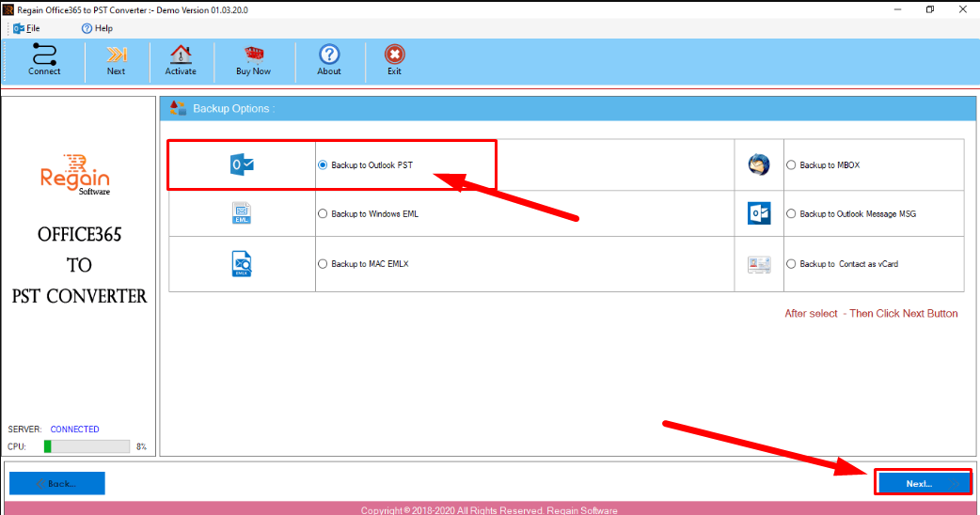Screen dimensions: 980x515
Task: Select Backup to Windows EML option
Action: click(x=323, y=213)
